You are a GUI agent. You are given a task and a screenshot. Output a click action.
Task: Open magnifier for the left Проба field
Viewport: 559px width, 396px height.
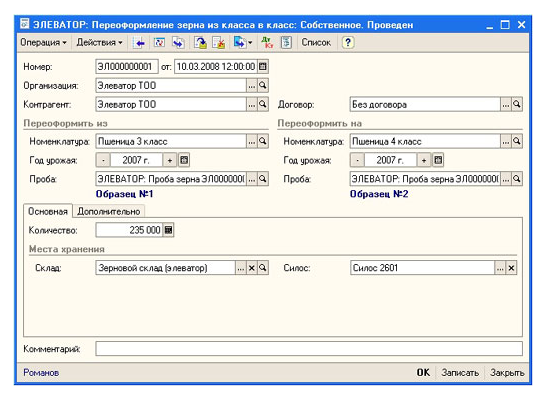(263, 179)
